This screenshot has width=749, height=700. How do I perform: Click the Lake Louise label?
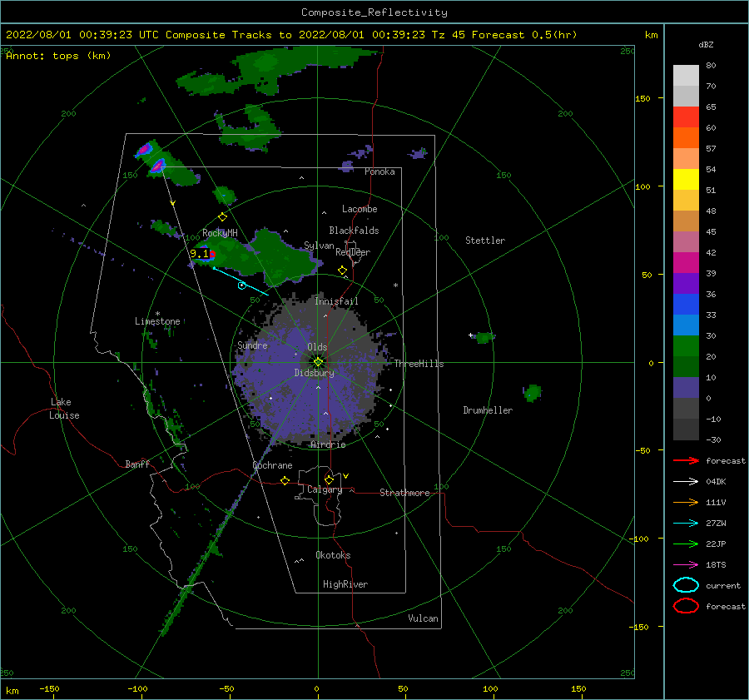(65, 409)
